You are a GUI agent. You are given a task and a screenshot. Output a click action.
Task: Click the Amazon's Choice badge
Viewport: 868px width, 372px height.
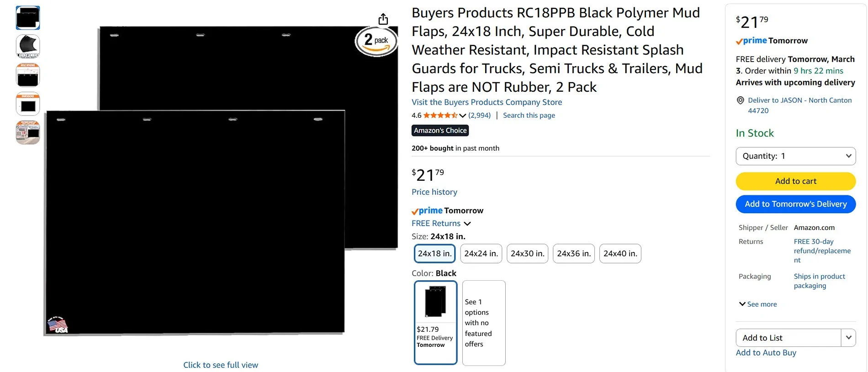click(439, 130)
